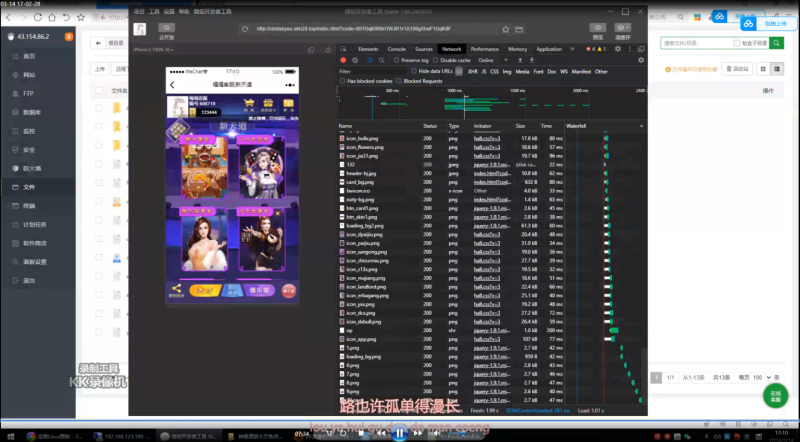Reload the page in WeChat devtools address bar
This screenshot has width=800, height=442.
pyautogui.click(x=245, y=29)
